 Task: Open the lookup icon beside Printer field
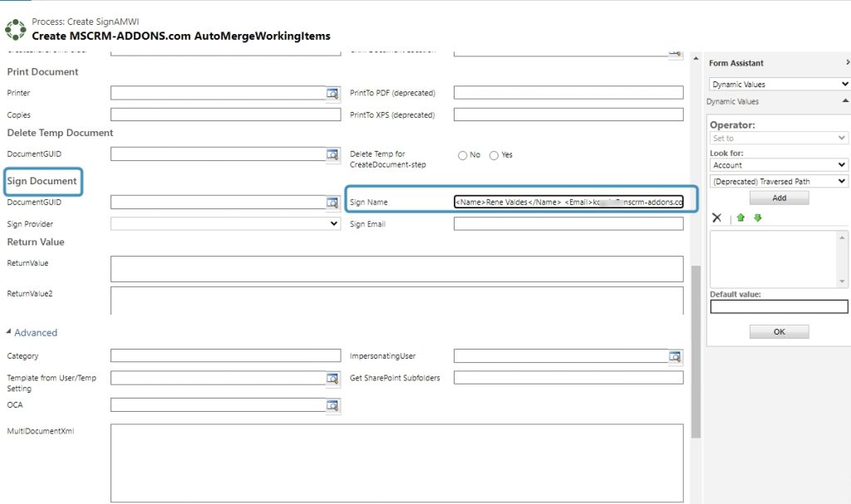pyautogui.click(x=332, y=93)
